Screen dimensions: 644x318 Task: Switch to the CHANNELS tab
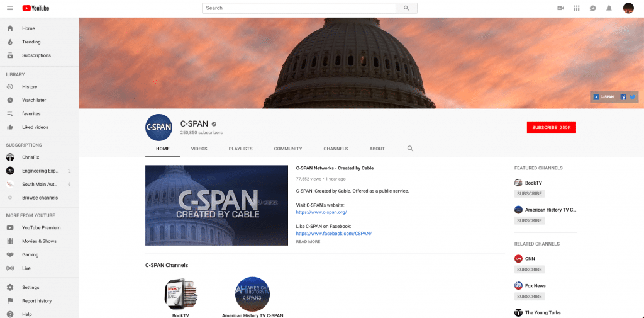(336, 149)
